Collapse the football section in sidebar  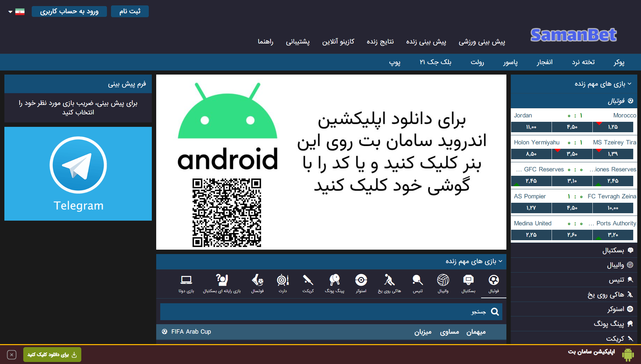tap(574, 101)
